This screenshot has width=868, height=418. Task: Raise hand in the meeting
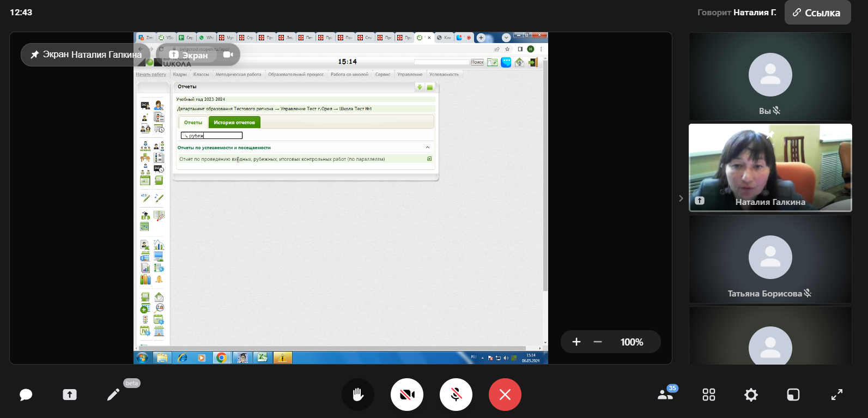click(x=357, y=395)
